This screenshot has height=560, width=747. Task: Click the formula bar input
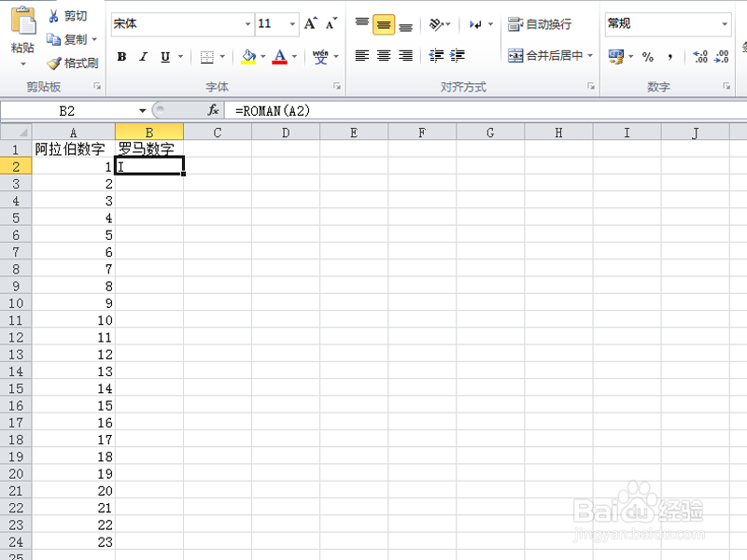click(x=486, y=110)
